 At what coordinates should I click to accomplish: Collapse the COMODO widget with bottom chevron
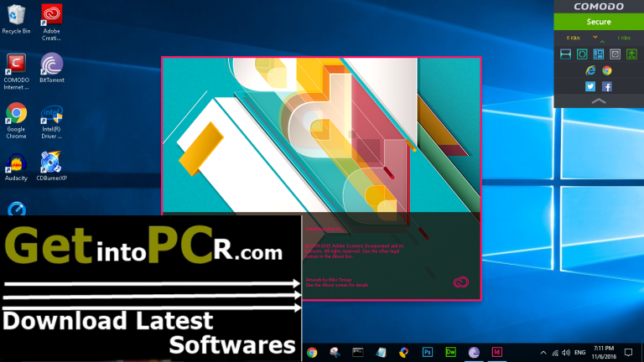click(599, 101)
